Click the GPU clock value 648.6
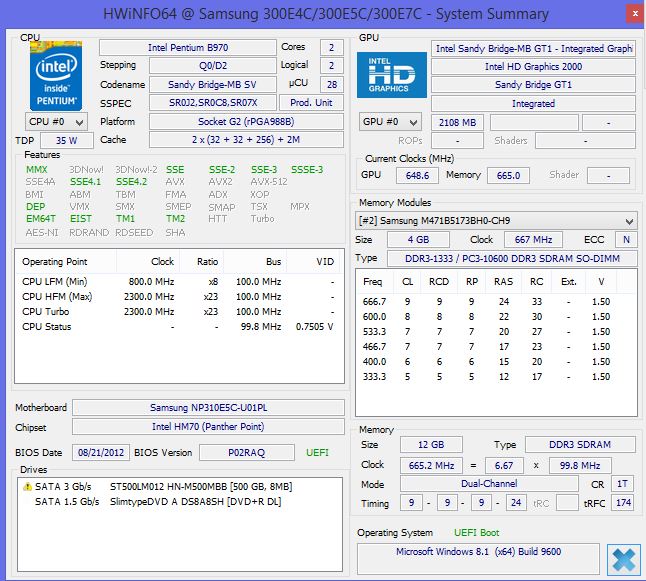Screen dimensions: 646x581 point(417,176)
